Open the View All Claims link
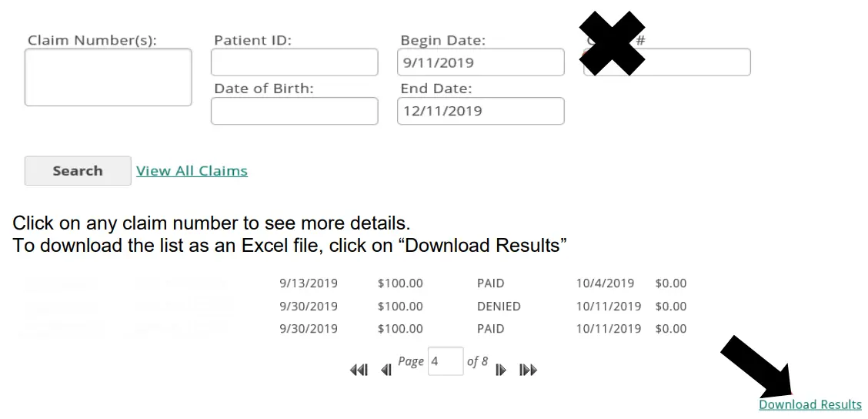Image resolution: width=868 pixels, height=419 pixels. pyautogui.click(x=192, y=171)
